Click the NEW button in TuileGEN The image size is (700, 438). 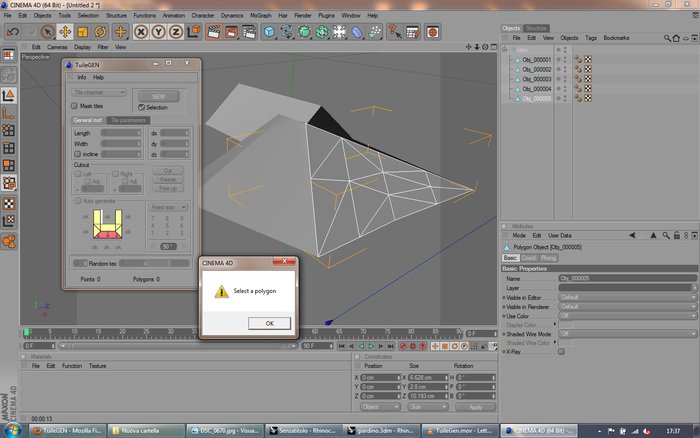coord(158,96)
